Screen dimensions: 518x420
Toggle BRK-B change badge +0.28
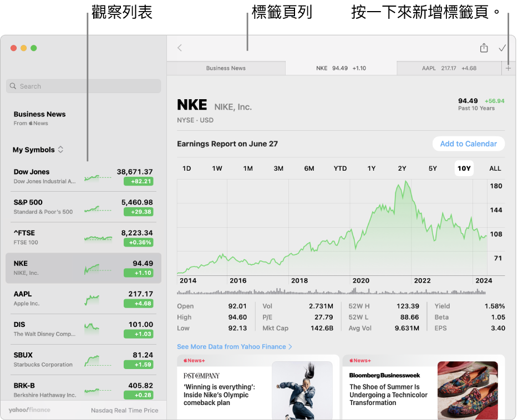139,395
